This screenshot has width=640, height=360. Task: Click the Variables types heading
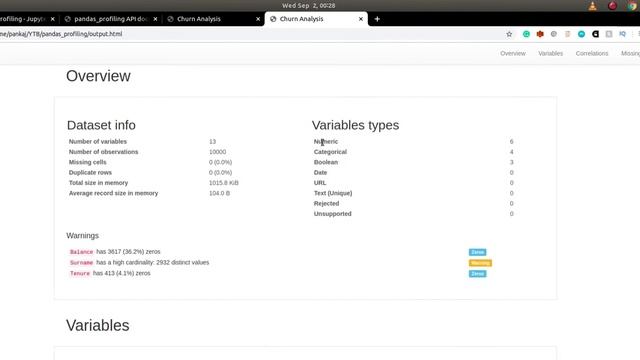point(356,125)
